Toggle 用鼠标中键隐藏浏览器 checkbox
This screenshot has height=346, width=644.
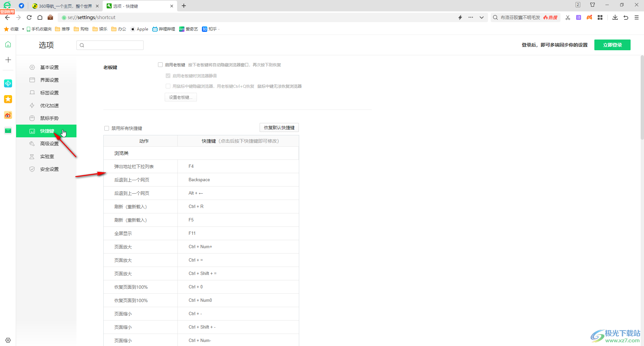[x=168, y=86]
